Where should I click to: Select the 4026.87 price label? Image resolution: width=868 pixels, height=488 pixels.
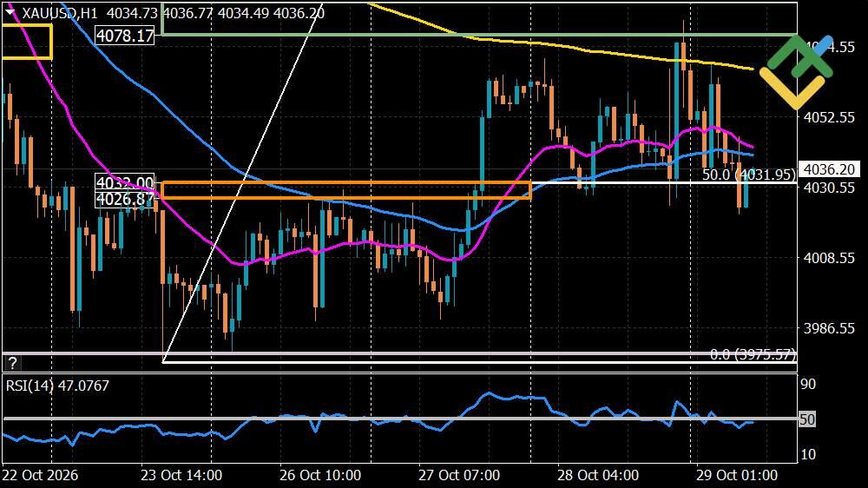coord(124,200)
